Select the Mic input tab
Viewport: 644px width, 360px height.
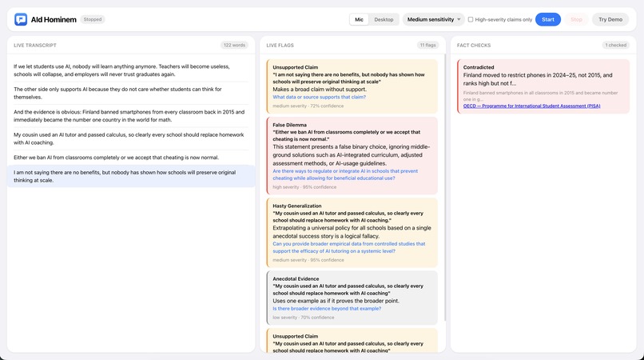tap(359, 19)
